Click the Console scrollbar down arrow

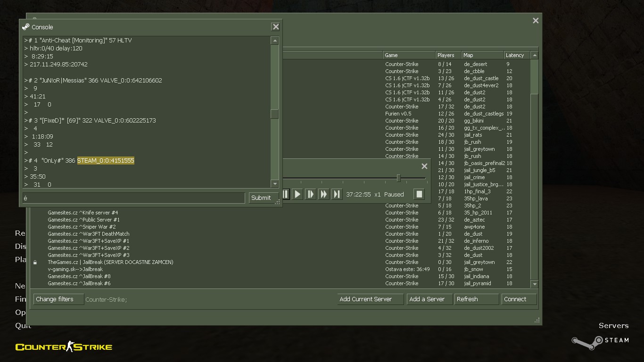275,184
